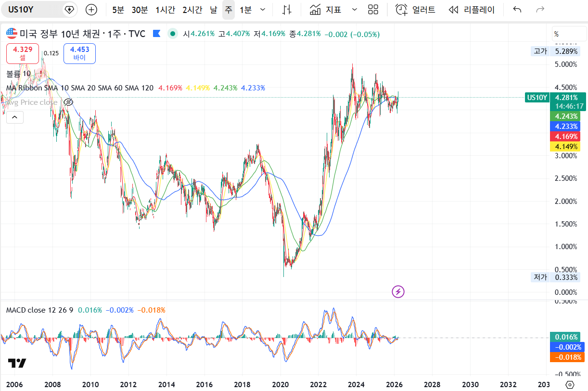
Task: Click the 4.453 바이 buy button
Action: (x=79, y=53)
